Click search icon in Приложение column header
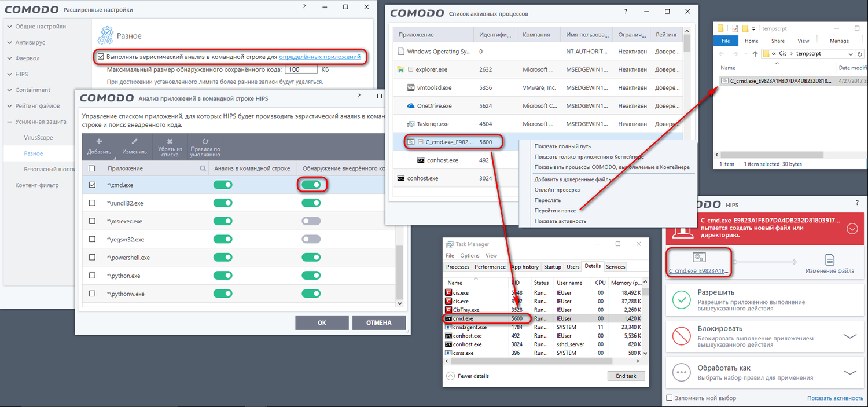This screenshot has height=407, width=868. pos(203,168)
